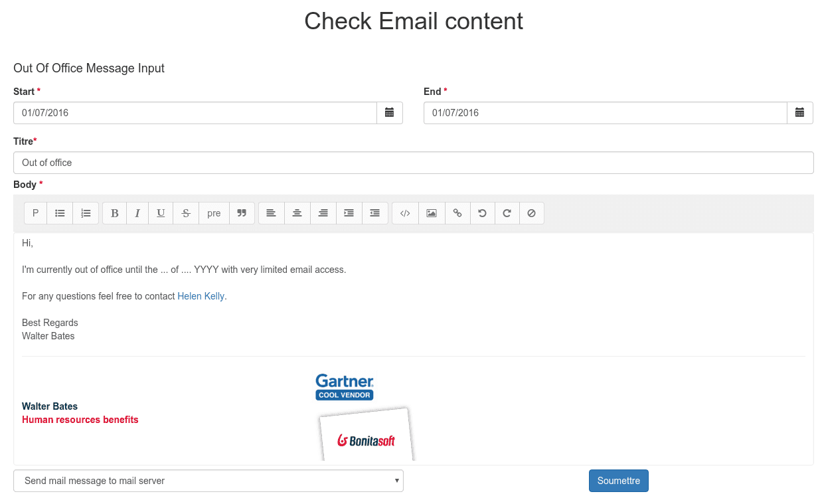The image size is (820, 504).
Task: Select the underline formatting icon
Action: click(x=160, y=212)
